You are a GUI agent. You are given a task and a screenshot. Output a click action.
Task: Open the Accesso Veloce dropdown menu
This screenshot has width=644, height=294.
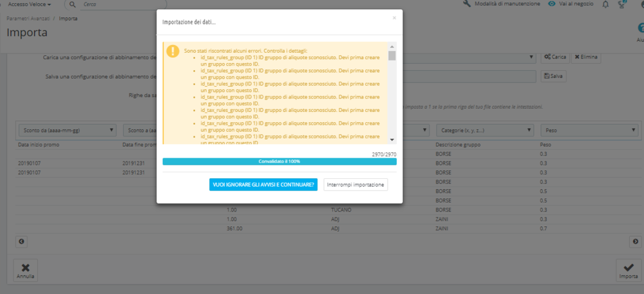click(x=30, y=4)
